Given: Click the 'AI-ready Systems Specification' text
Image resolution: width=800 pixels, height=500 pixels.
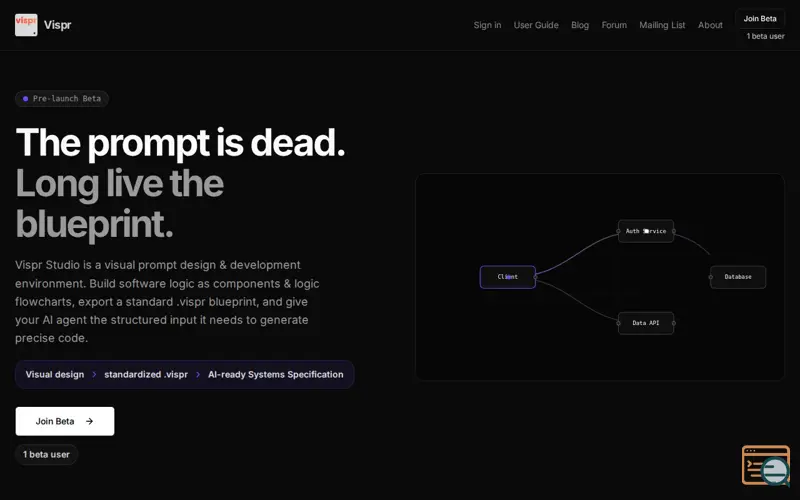Looking at the screenshot, I should [276, 374].
